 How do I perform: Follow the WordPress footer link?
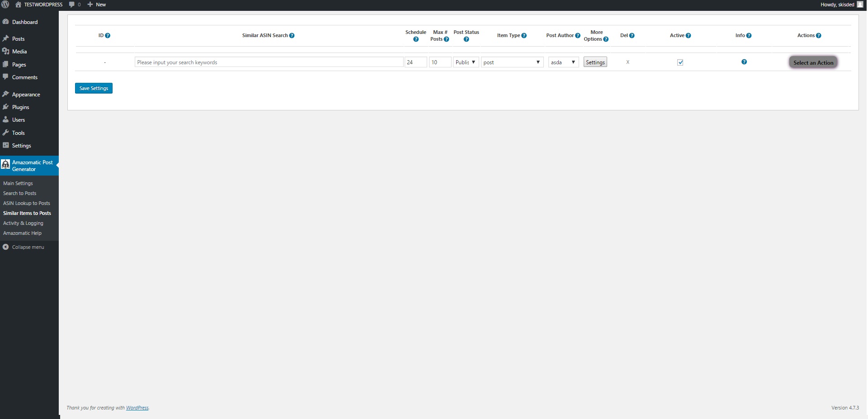coord(137,408)
